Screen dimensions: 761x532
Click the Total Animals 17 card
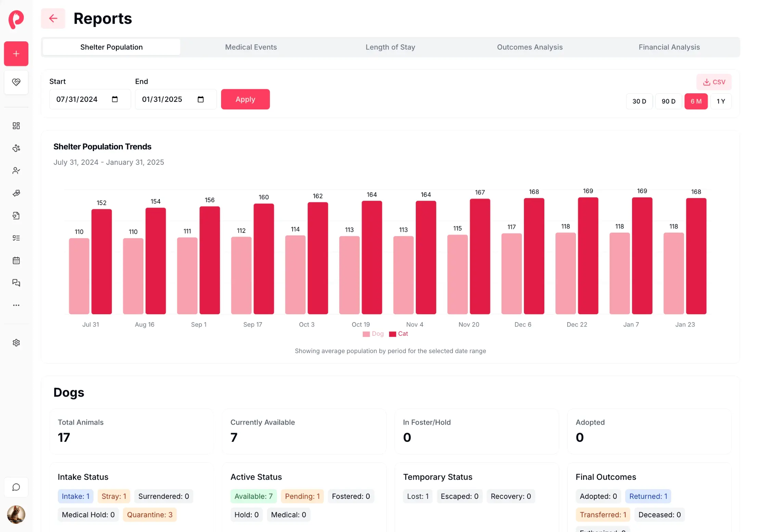tap(132, 431)
